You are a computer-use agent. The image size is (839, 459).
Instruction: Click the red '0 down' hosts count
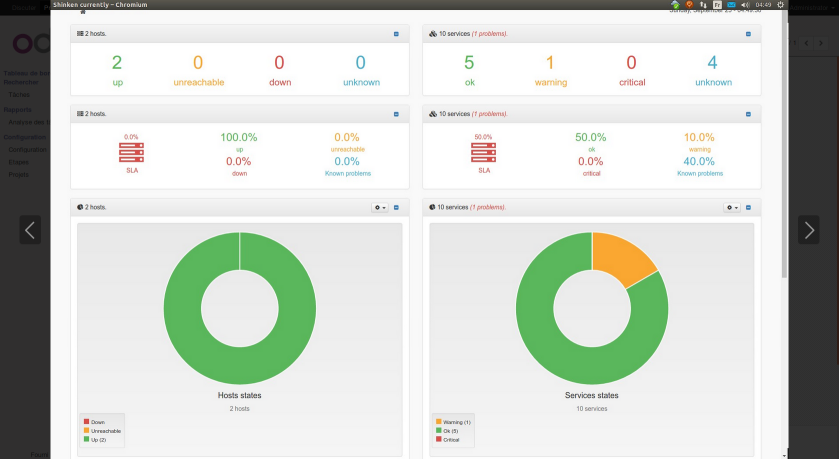(x=280, y=71)
